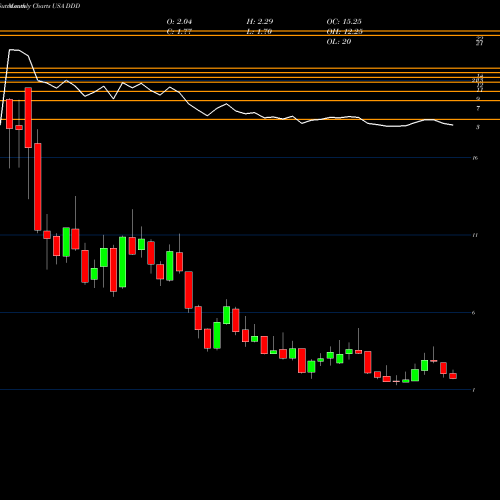Click the 'C: 1.77' close value
The height and width of the screenshot is (500, 500).
[179, 32]
